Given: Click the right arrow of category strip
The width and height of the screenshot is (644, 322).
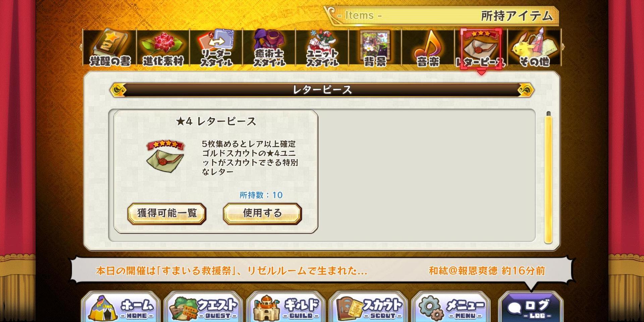Looking at the screenshot, I should 563,47.
